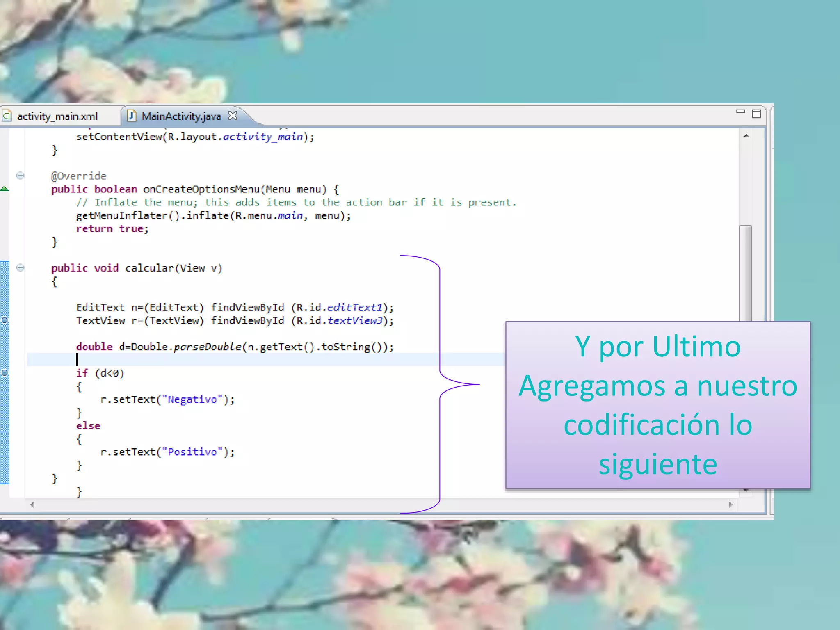
Task: Click on "onCreateOptionsMenu" method name
Action: [x=201, y=189]
